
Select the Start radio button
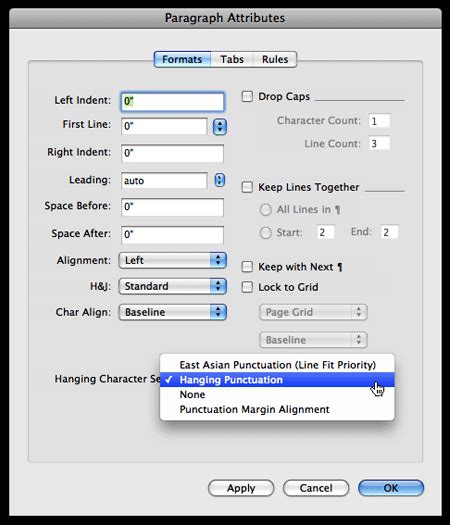266,233
